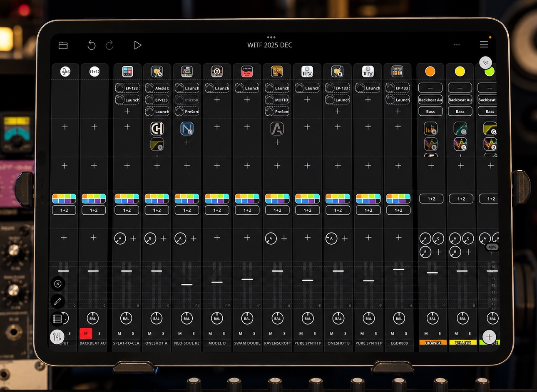
Task: Open Backbeat Au slot on ORANGE bus
Action: coord(430,100)
